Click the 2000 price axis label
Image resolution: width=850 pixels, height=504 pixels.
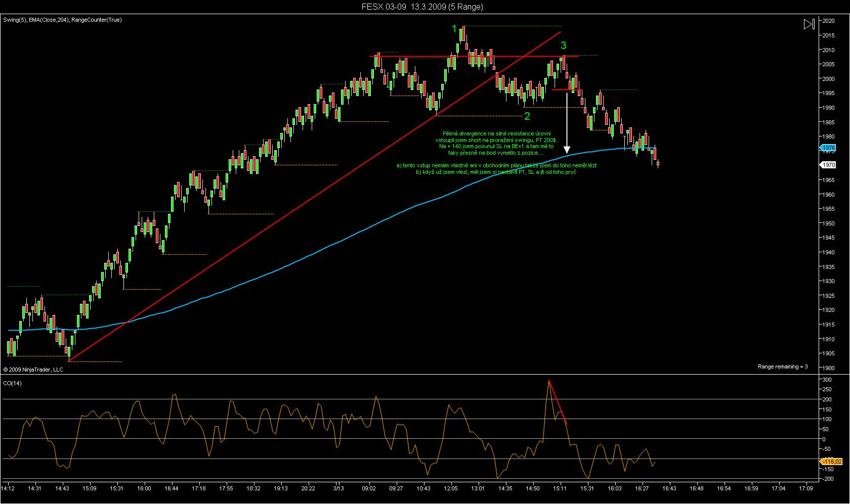[x=829, y=79]
